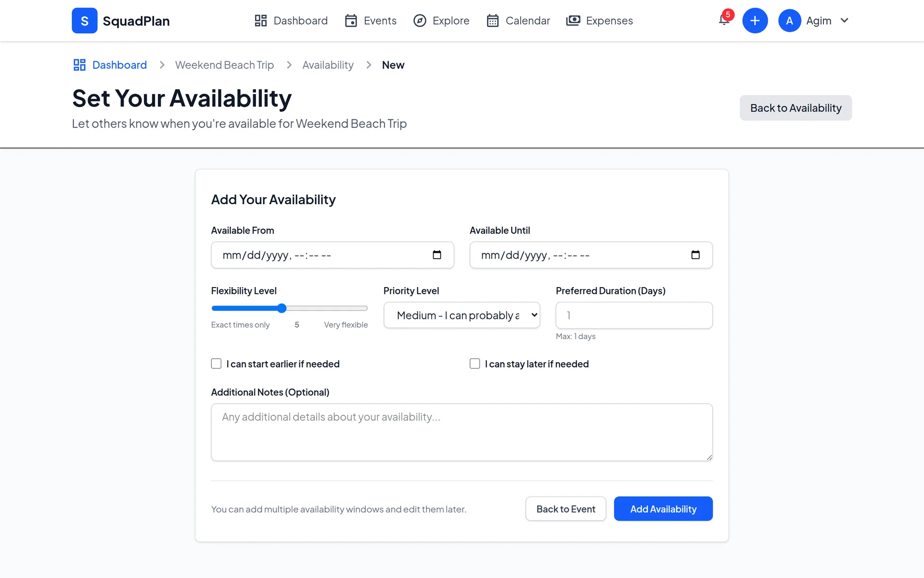The width and height of the screenshot is (924, 578).
Task: Expand the Agim user menu chevron
Action: click(x=844, y=21)
